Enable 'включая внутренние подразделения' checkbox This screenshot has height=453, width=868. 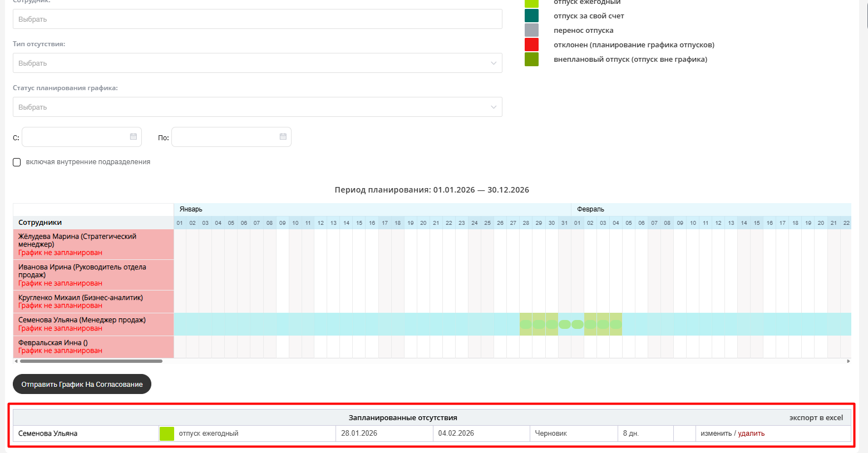coord(17,162)
